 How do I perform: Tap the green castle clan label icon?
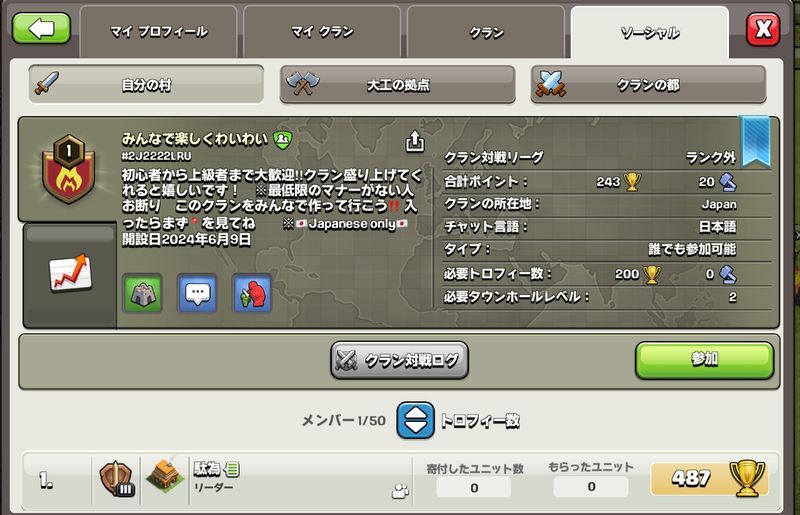[x=142, y=293]
